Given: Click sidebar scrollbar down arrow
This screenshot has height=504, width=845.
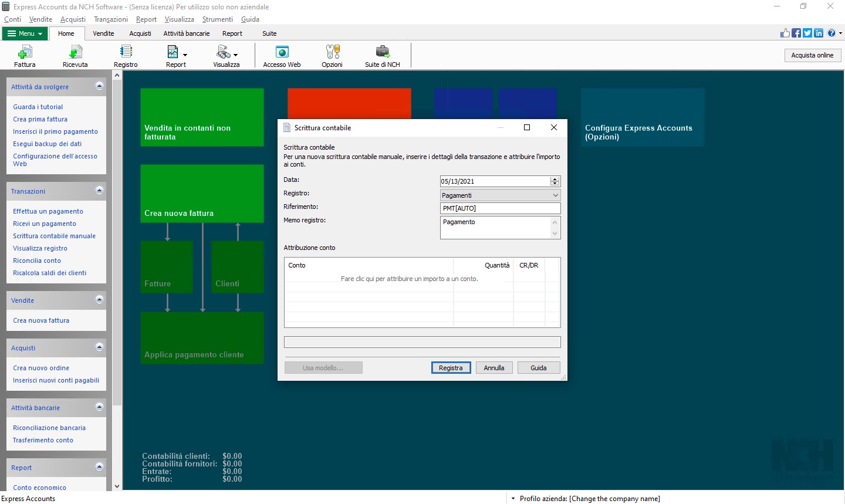Looking at the screenshot, I should click(x=117, y=486).
